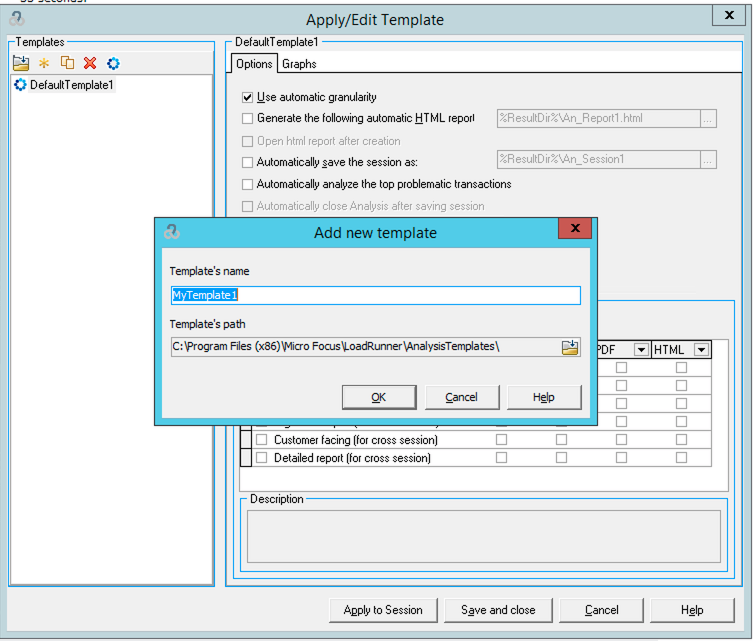The height and width of the screenshot is (641, 753).
Task: Click the New template asterisk icon
Action: [x=44, y=63]
